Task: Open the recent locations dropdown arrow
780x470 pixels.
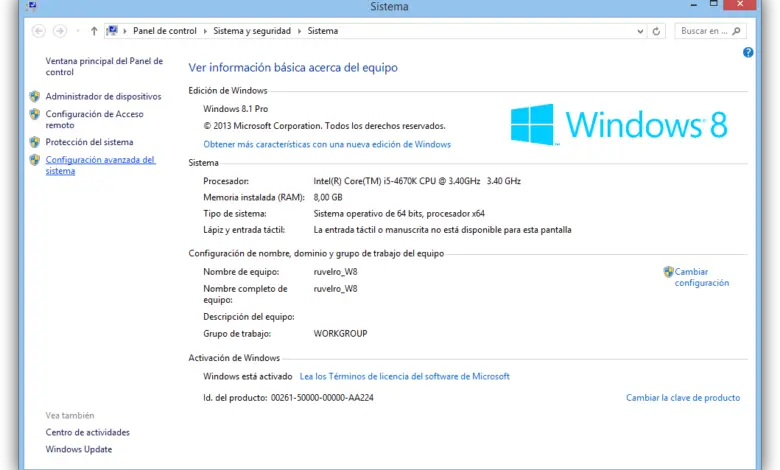Action: tap(78, 31)
